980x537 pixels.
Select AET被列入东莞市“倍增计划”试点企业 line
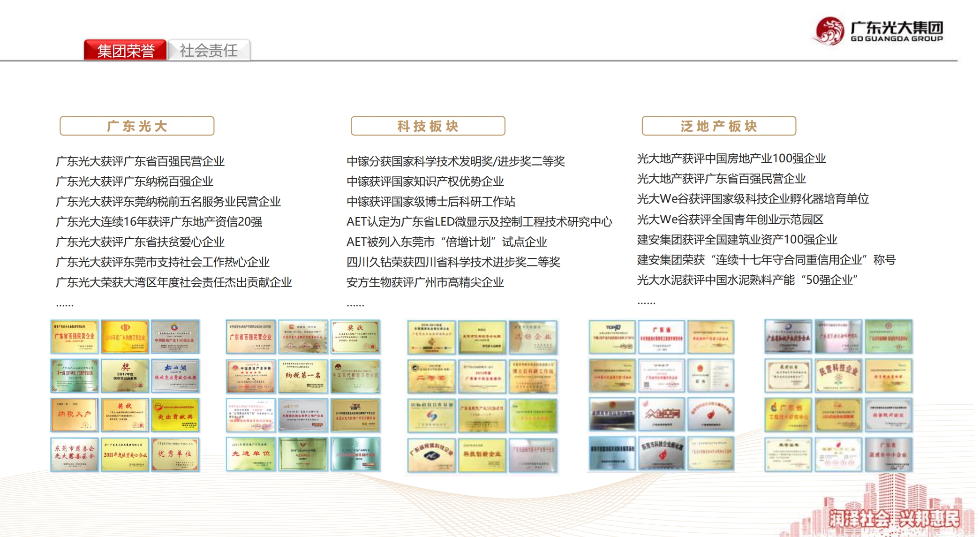(447, 242)
